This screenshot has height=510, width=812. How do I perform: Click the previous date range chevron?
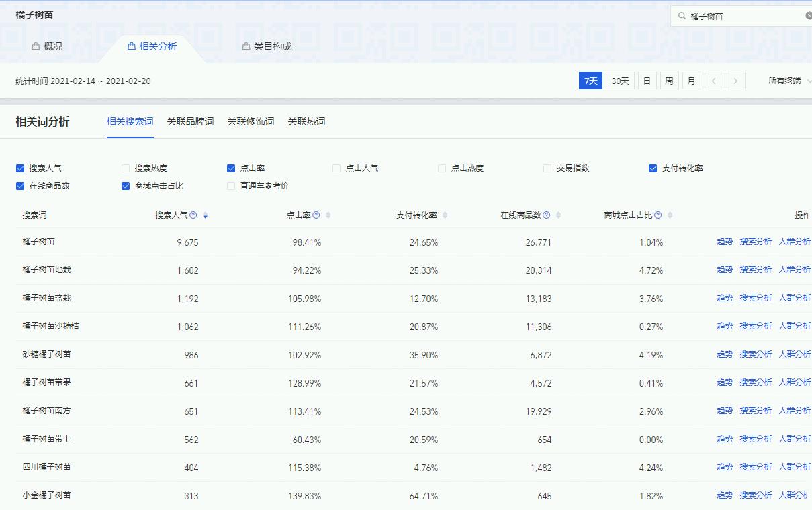713,80
